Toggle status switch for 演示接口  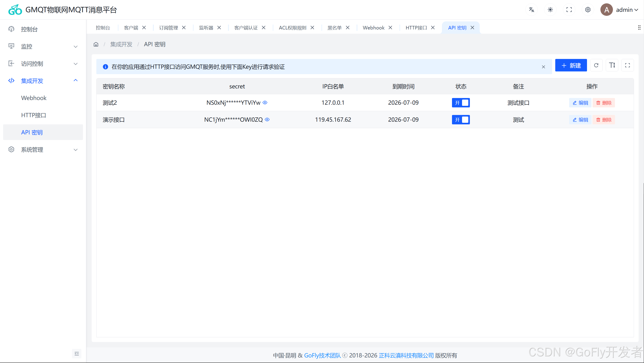click(x=461, y=120)
